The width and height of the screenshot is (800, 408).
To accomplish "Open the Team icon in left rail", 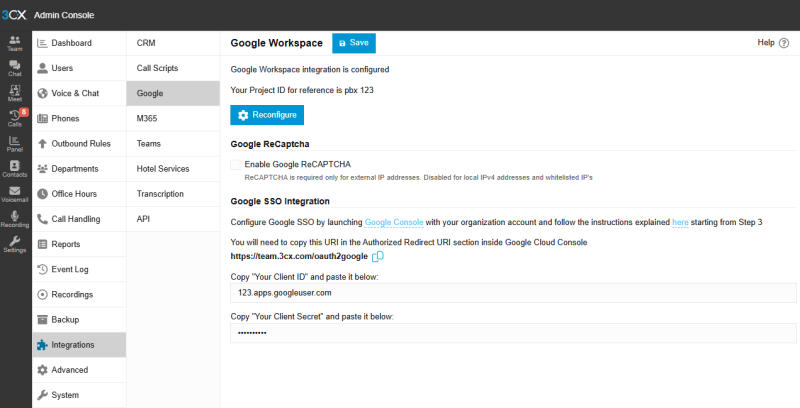I will [15, 43].
